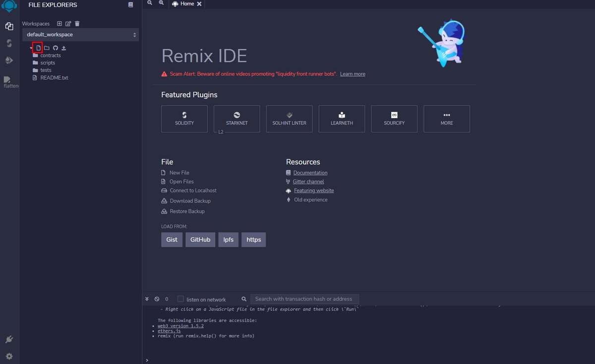
Task: Load from Gist button
Action: click(x=172, y=240)
